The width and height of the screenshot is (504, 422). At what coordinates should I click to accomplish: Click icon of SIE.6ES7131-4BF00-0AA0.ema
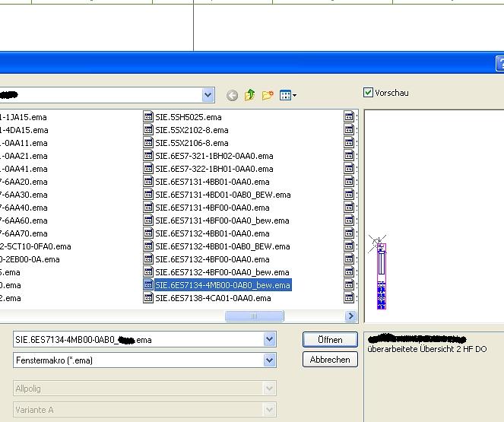pyautogui.click(x=148, y=207)
